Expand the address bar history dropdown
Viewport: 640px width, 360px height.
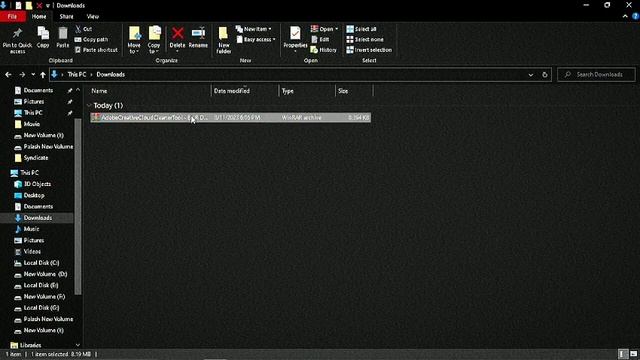click(531, 75)
